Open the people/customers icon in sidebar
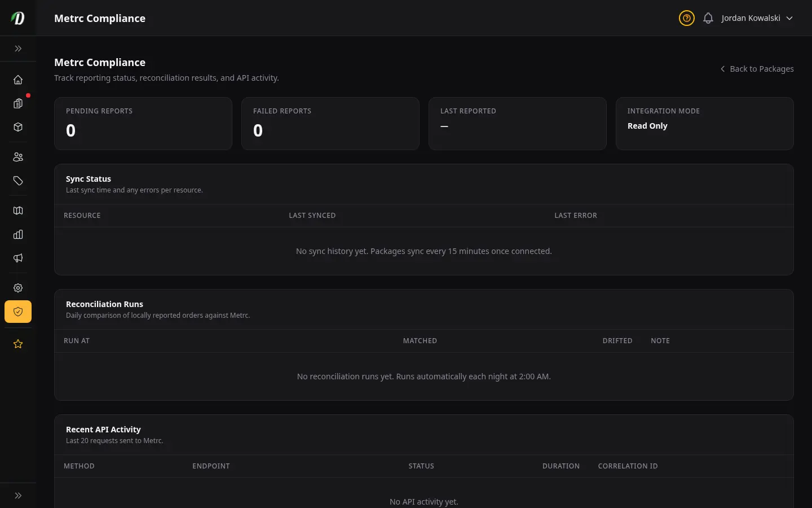812x508 pixels. point(18,157)
